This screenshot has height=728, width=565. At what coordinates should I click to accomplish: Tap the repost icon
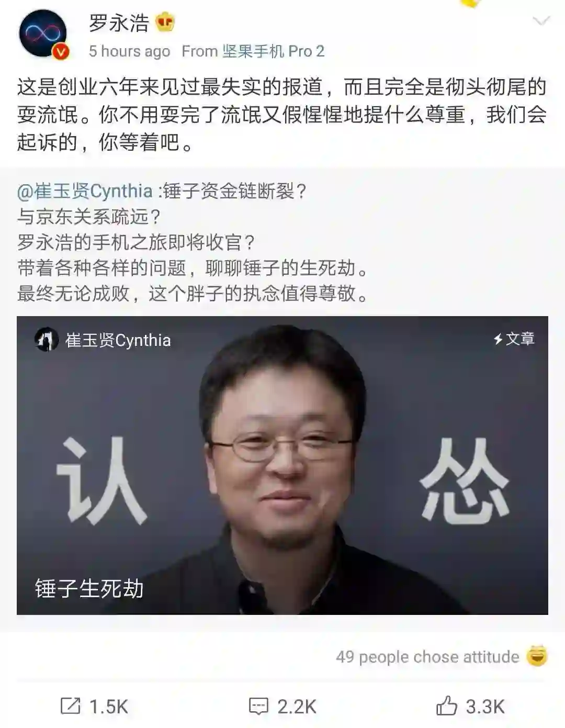[70, 705]
